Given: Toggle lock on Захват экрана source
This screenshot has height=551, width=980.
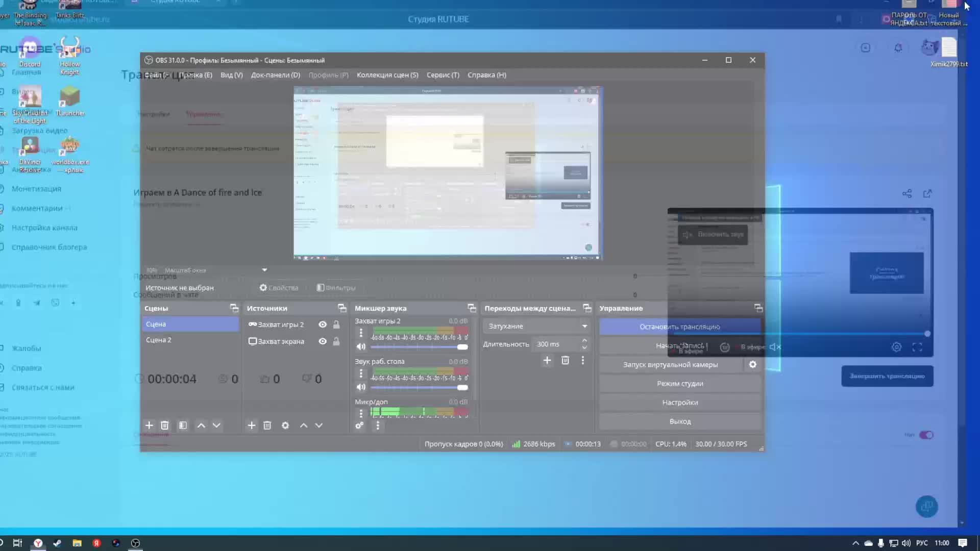Looking at the screenshot, I should (x=336, y=341).
